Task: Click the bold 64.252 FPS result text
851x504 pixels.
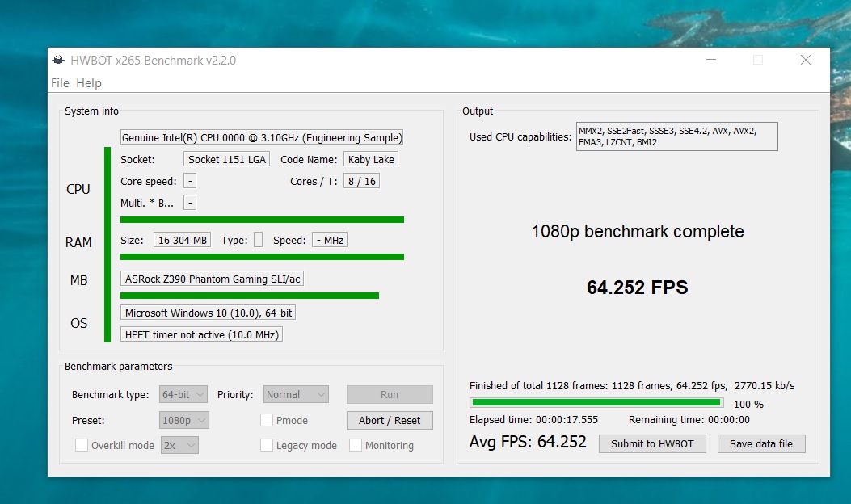Action: pyautogui.click(x=637, y=288)
